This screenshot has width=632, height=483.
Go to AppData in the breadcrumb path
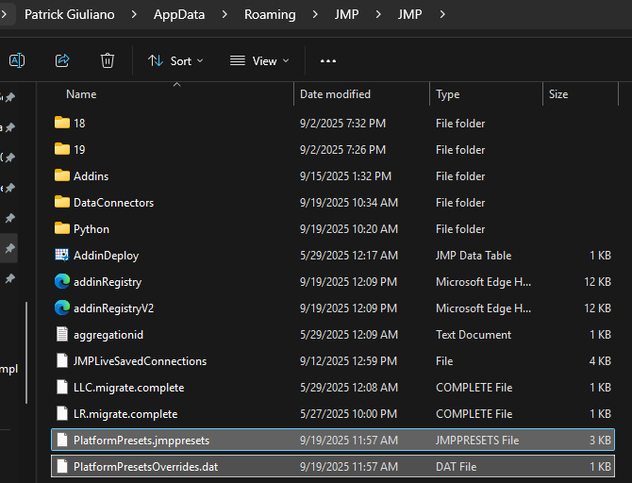tap(179, 15)
